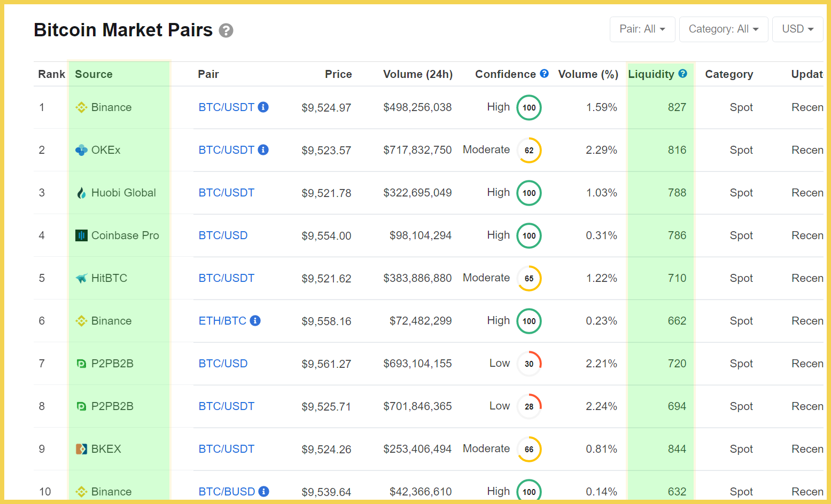Sort by the Volume (24h) column header

click(418, 74)
